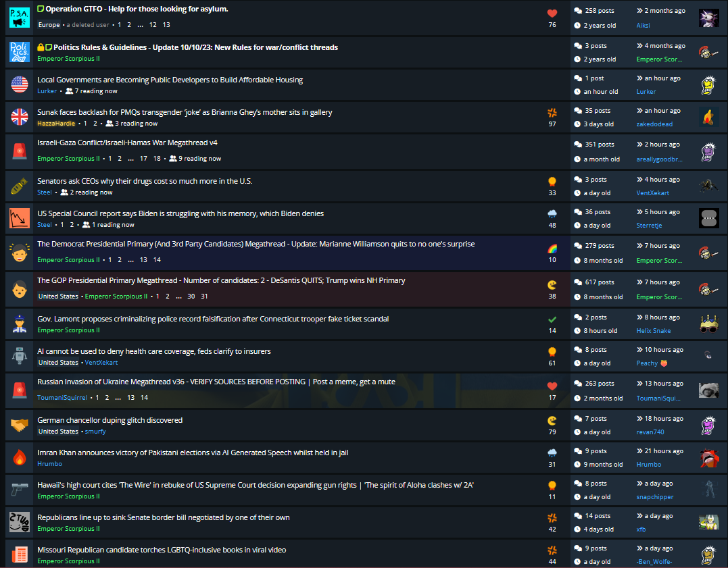The width and height of the screenshot is (728, 568).
Task: Open Israeli-Gaza Conflict Megathread v4
Action: [x=127, y=143]
